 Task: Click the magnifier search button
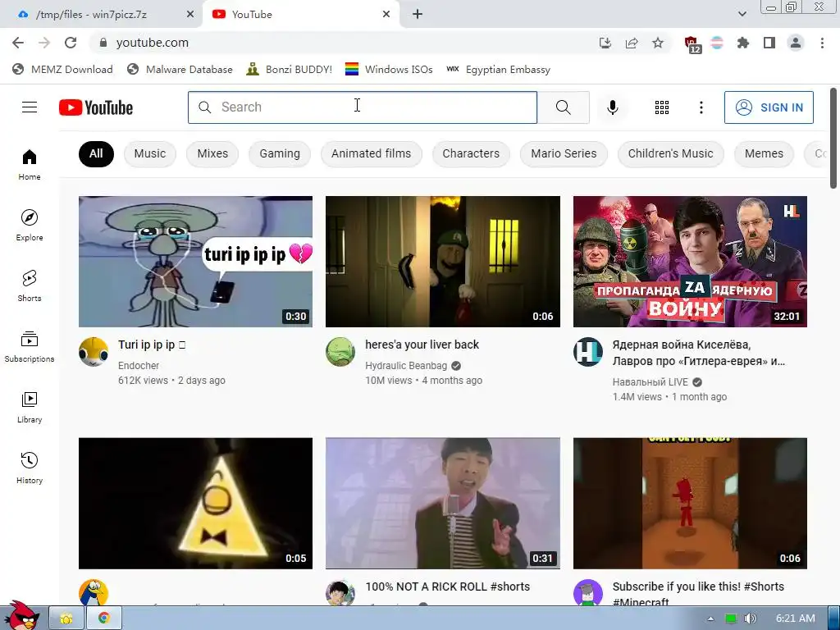tap(563, 107)
